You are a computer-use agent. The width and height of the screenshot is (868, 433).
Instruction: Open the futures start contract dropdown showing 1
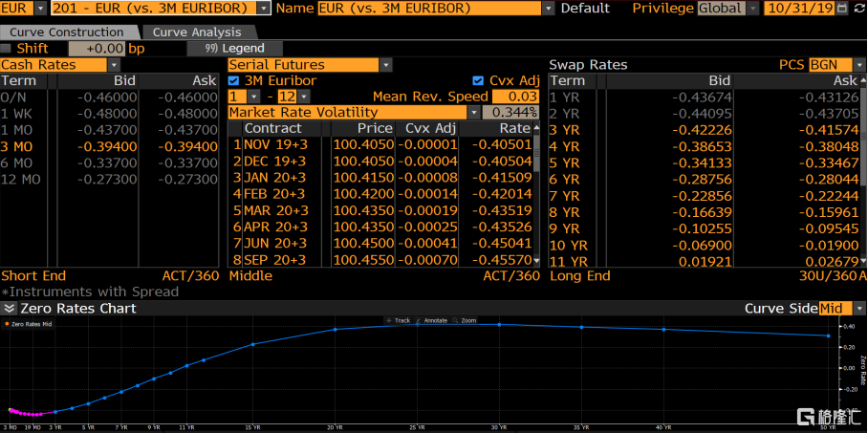tap(253, 97)
